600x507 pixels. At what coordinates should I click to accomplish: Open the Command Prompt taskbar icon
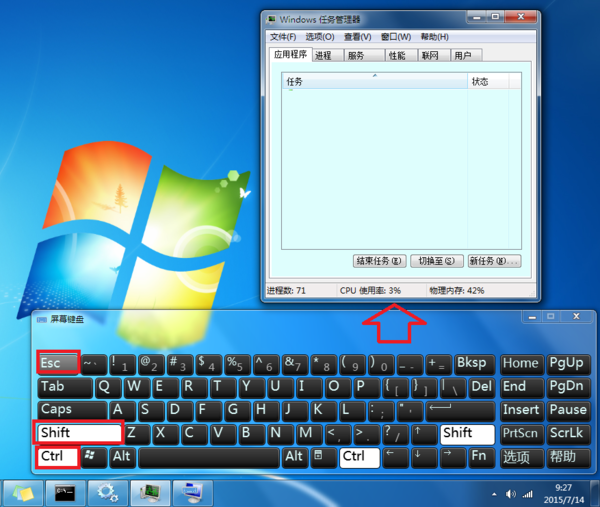pyautogui.click(x=64, y=493)
